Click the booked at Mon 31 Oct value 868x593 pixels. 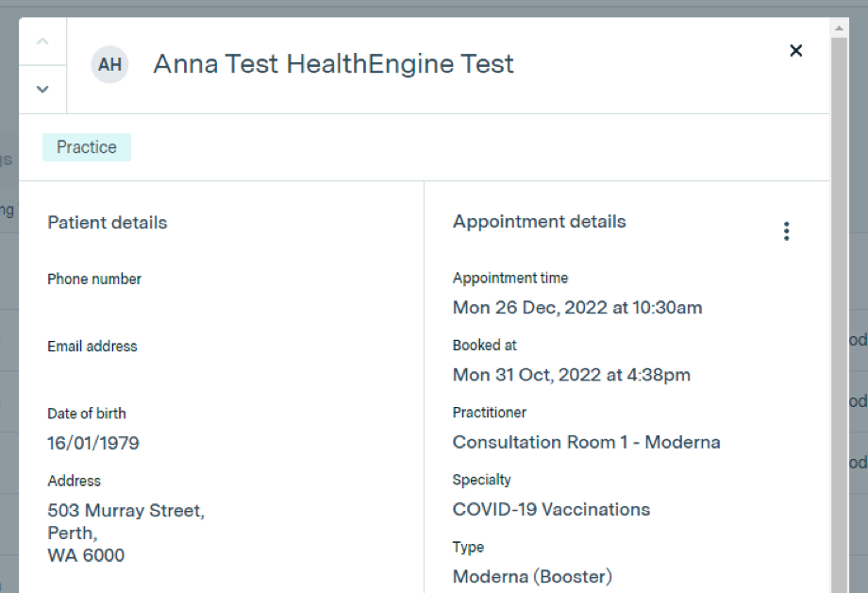pos(571,375)
